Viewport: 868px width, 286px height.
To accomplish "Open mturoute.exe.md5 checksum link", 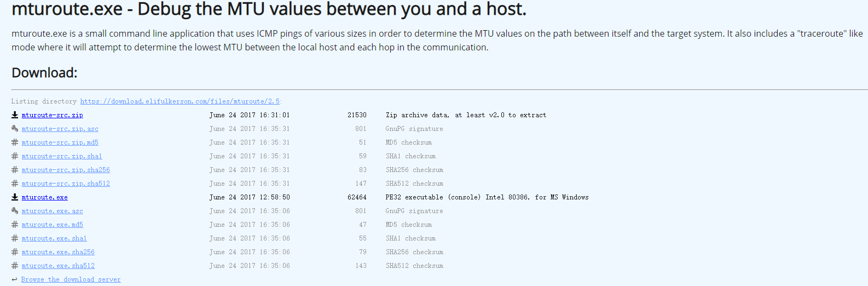I will pos(53,225).
